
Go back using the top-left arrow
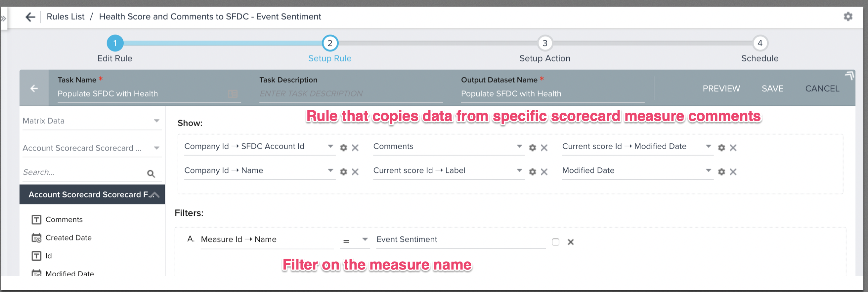(x=30, y=17)
